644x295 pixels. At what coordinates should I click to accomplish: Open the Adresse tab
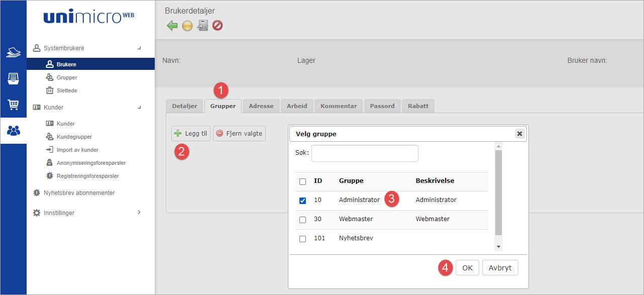coord(261,106)
